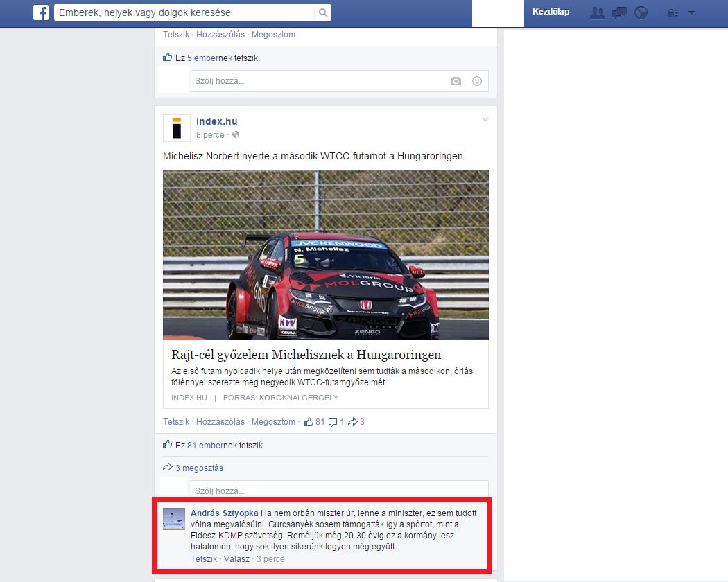Open privacy shortcuts lock icon
The image size is (728, 582).
pyautogui.click(x=673, y=13)
